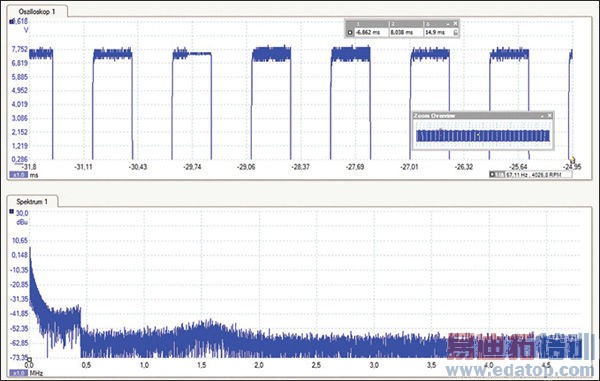Click the 30,0 dBu axis label

pos(22,213)
